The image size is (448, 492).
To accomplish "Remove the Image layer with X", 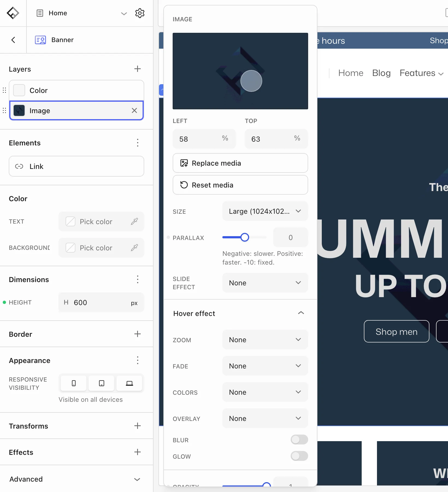I will [x=134, y=110].
